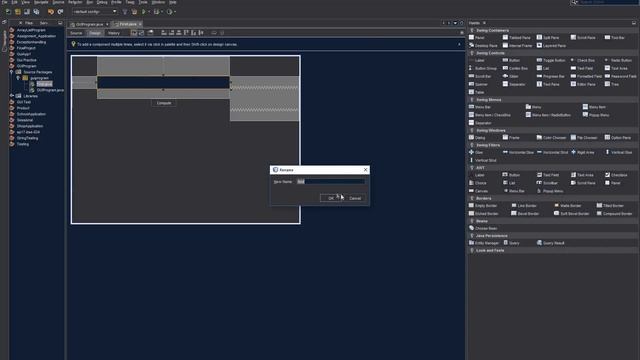Open the File menu

[5, 2]
